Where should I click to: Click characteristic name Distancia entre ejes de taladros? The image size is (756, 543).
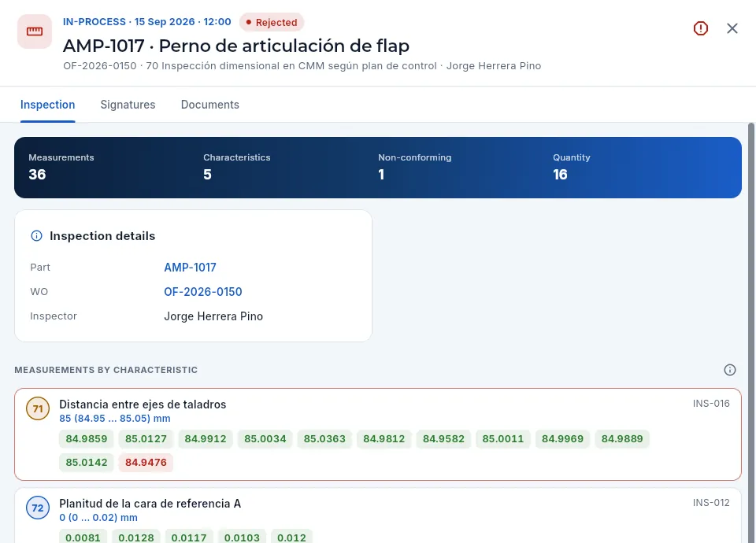(143, 404)
